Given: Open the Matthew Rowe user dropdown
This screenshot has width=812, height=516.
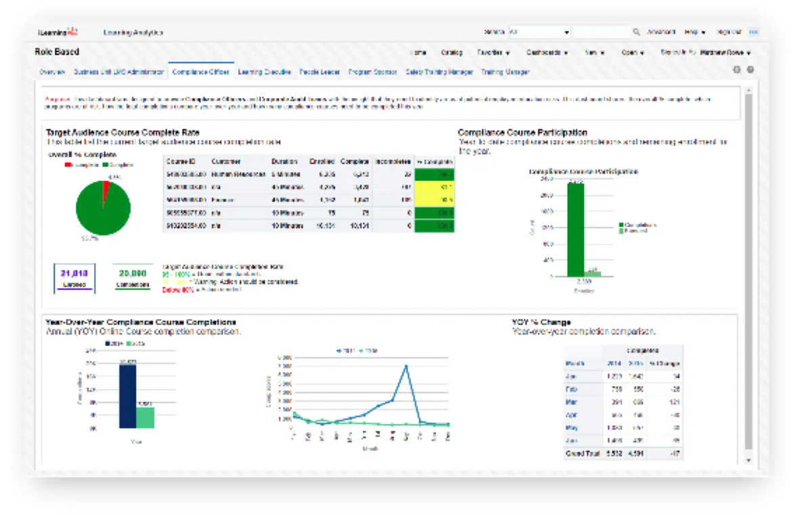Looking at the screenshot, I should coord(725,52).
